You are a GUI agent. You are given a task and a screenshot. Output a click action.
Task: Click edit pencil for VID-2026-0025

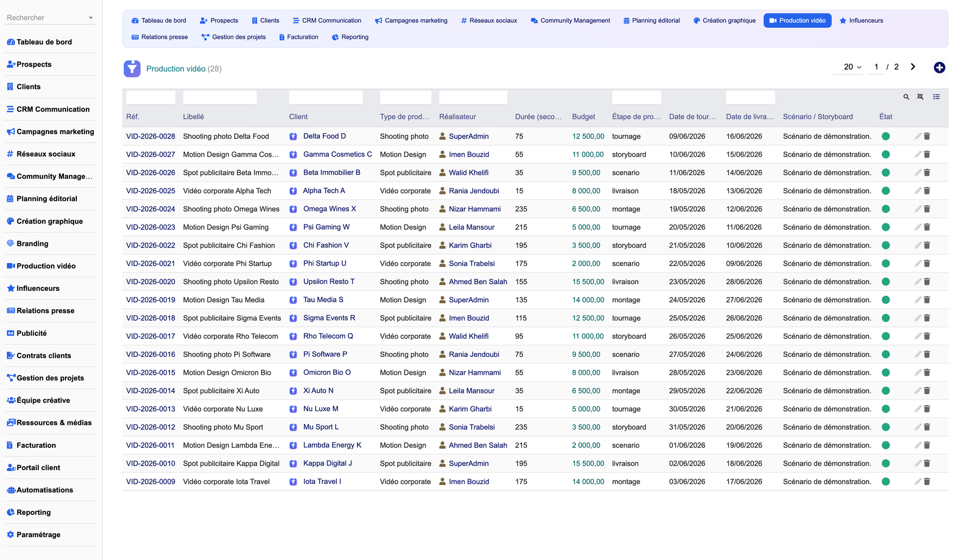coord(918,191)
